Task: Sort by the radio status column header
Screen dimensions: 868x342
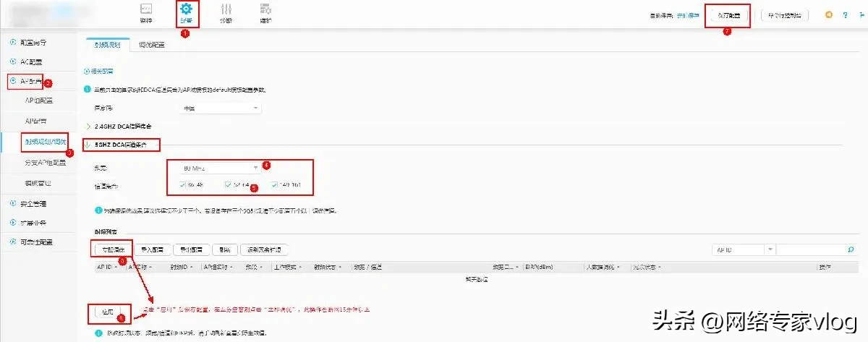Action: pyautogui.click(x=326, y=267)
